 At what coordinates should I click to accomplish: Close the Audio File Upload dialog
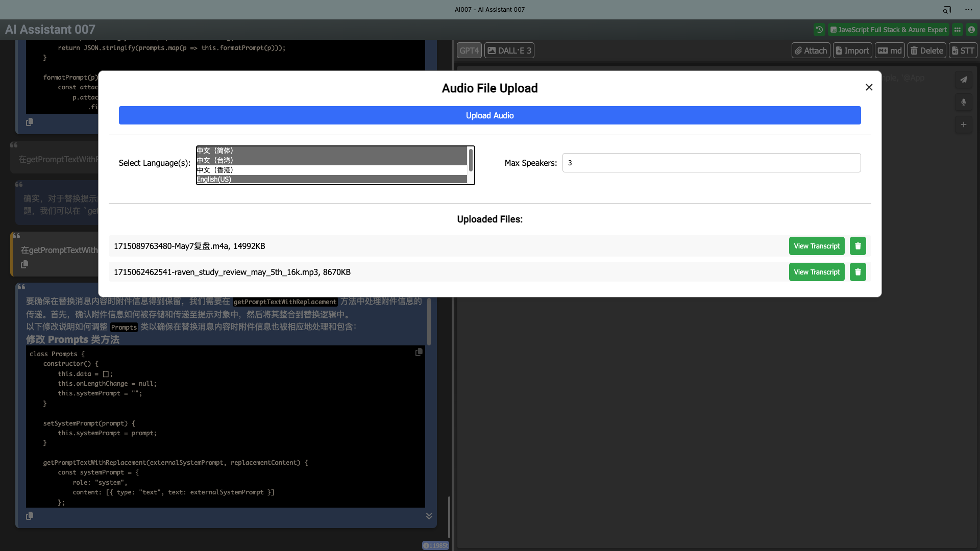pyautogui.click(x=869, y=87)
